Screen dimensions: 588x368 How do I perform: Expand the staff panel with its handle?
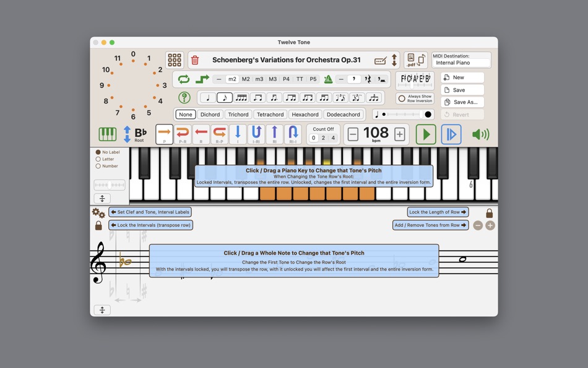coord(102,310)
